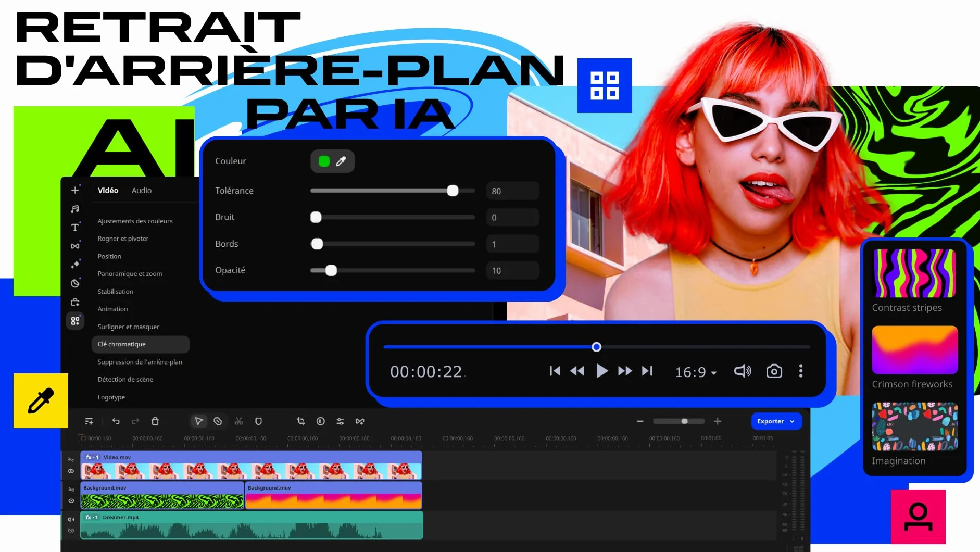Skip to the end of the video
The width and height of the screenshot is (980, 552).
[x=647, y=371]
